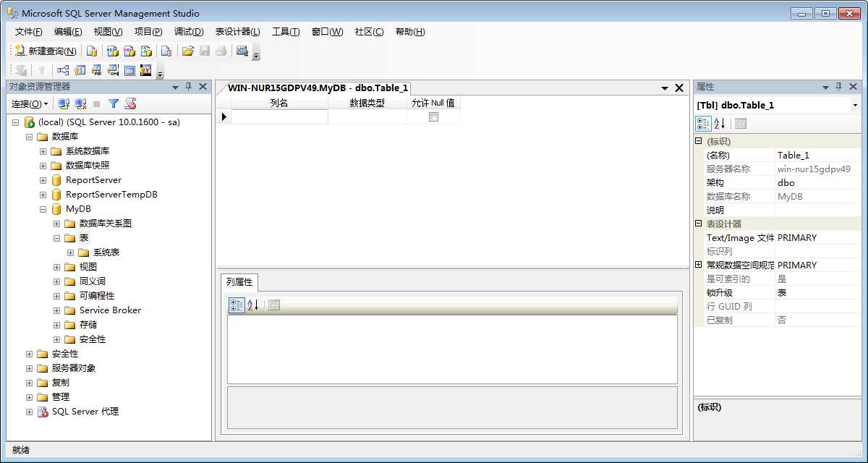This screenshot has height=463, width=868.
Task: Open the 帮助 menu
Action: (x=410, y=32)
